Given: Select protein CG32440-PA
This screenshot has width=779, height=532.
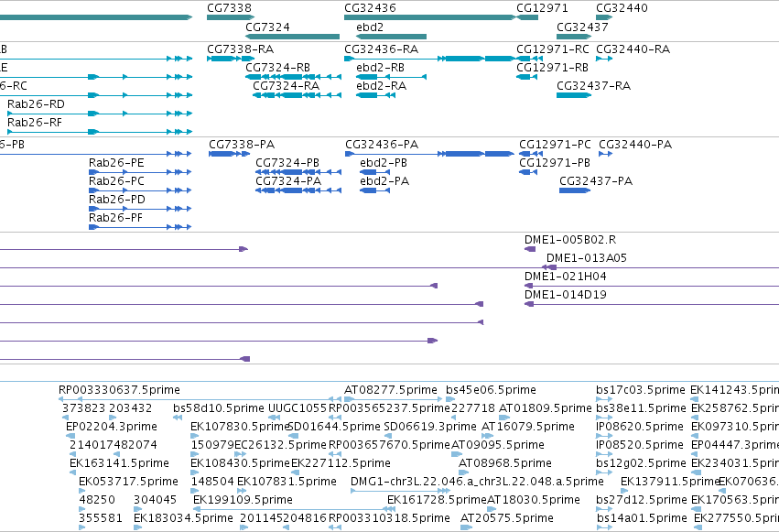Looking at the screenshot, I should pos(635,145).
